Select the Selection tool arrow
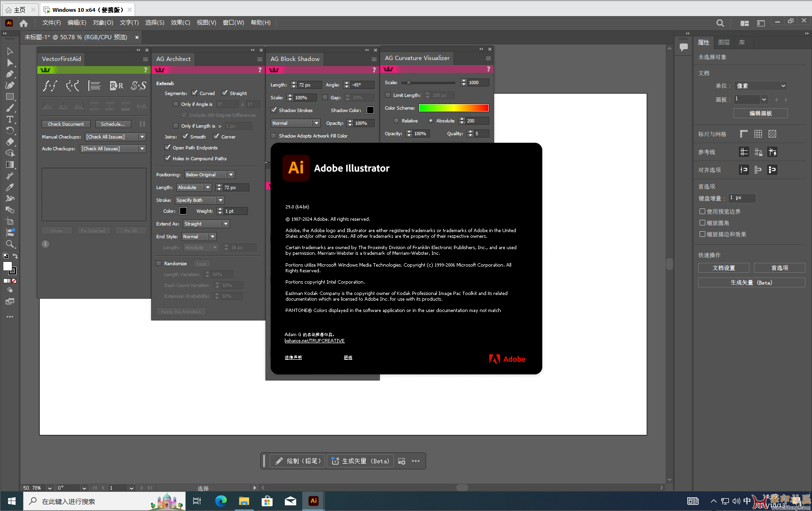The image size is (812, 511). [x=10, y=51]
